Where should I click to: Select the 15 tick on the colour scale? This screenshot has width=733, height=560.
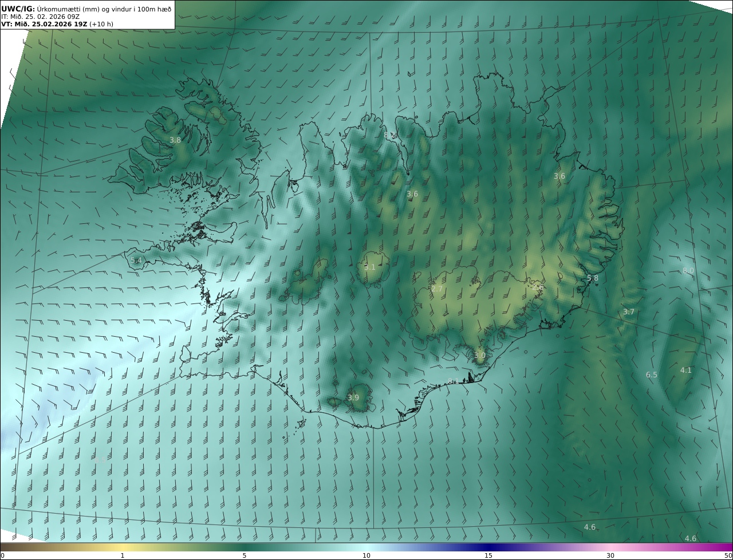click(488, 555)
